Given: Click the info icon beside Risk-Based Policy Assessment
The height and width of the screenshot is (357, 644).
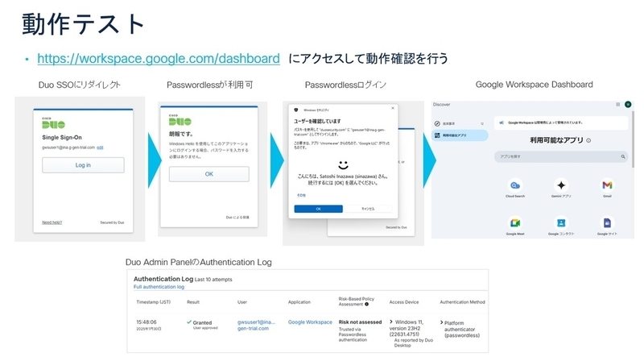Looking at the screenshot, I should pyautogui.click(x=367, y=305).
